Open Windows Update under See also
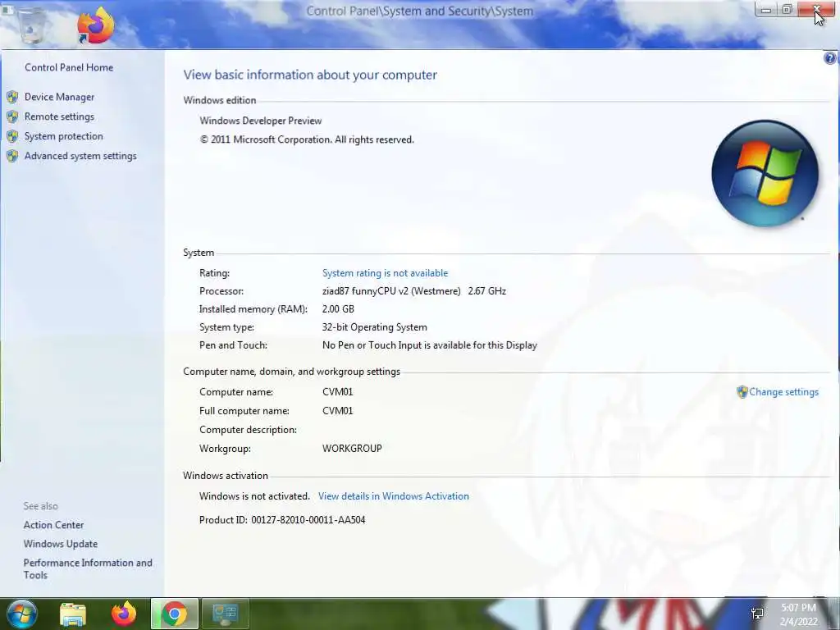This screenshot has height=630, width=840. click(61, 544)
